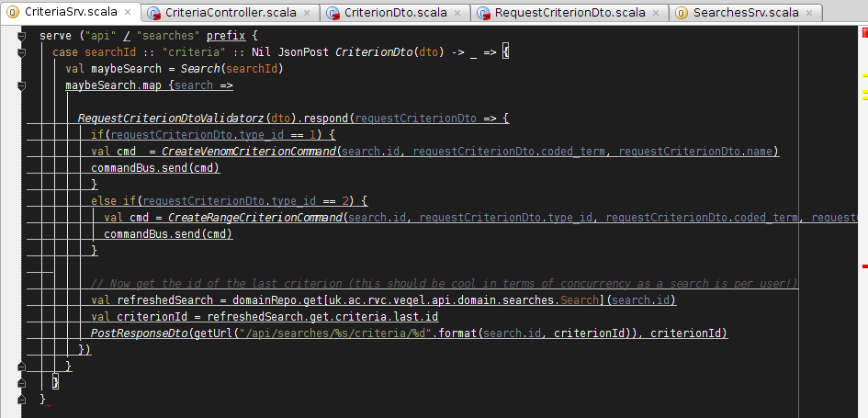Image resolution: width=868 pixels, height=418 pixels.
Task: Switch to the CriteriaController.scala tab
Action: click(x=237, y=13)
